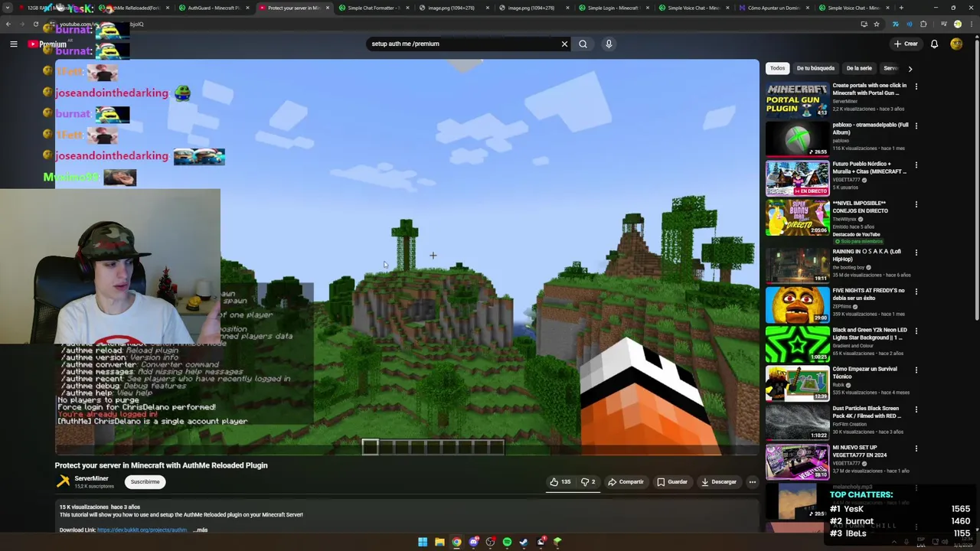The image size is (980, 551).
Task: Open the Chrome three-dot menu
Action: (972, 24)
